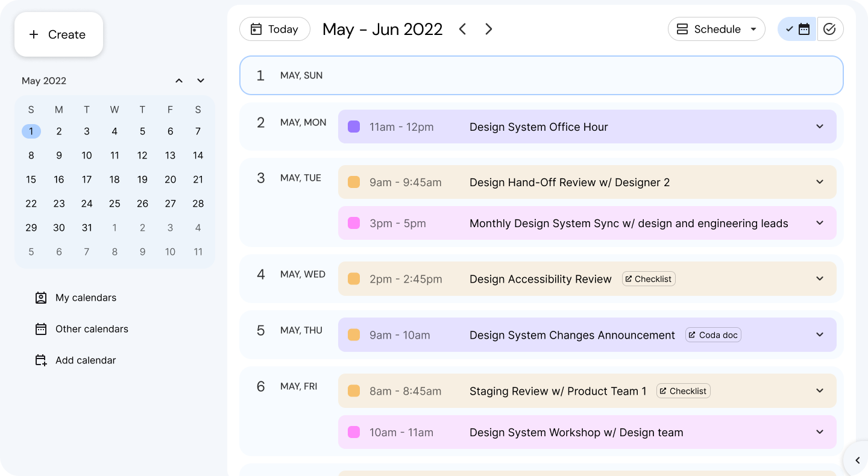Click the Today button
Screen dimensions: 868x476
275,29
